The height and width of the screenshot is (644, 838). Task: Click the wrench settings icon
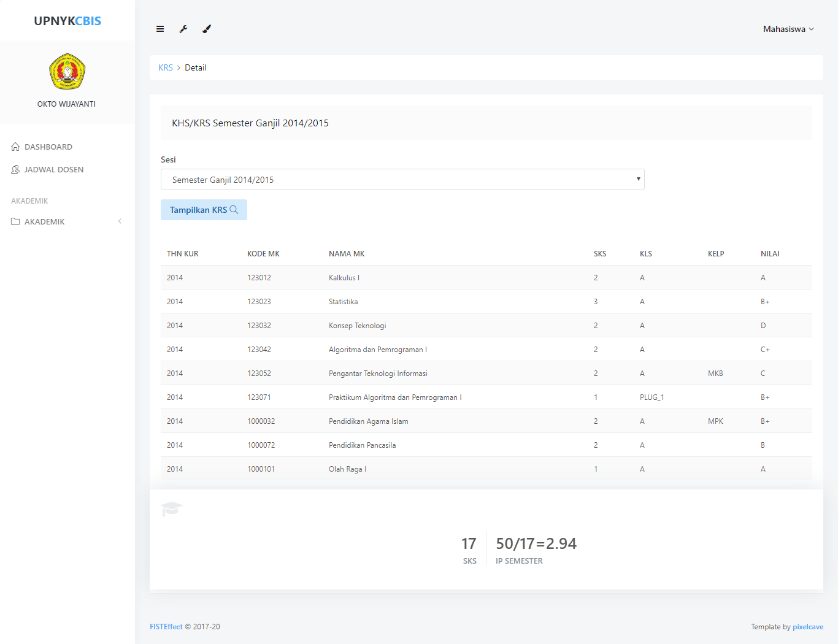pos(183,29)
